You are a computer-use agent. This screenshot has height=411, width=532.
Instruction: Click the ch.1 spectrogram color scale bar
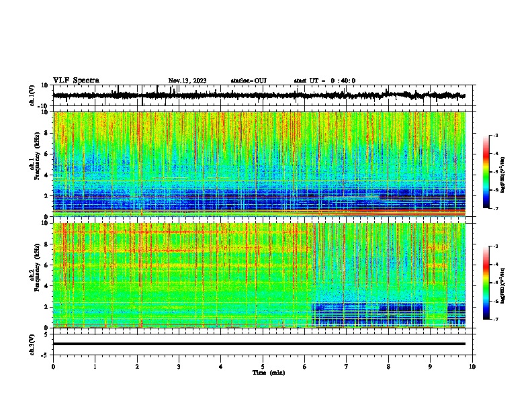point(486,172)
